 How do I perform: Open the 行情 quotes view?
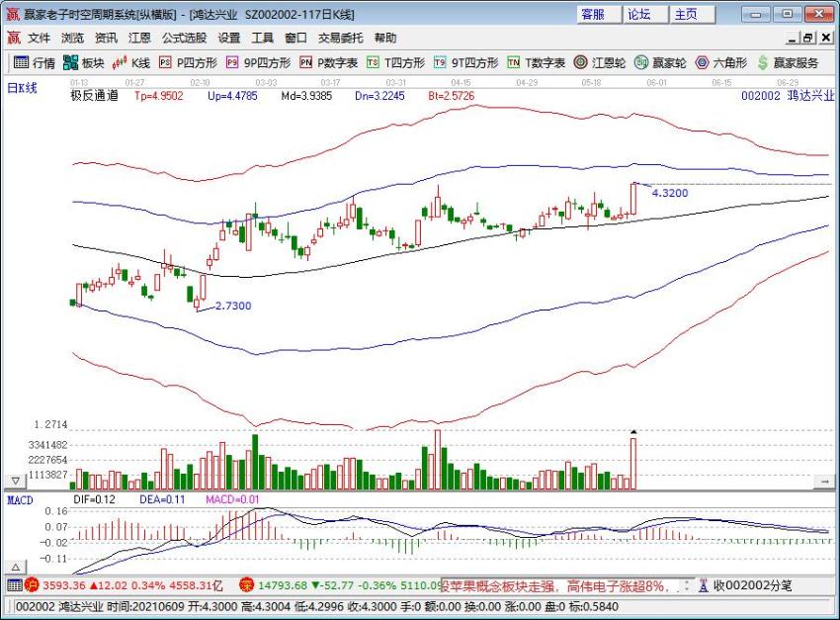(35, 62)
